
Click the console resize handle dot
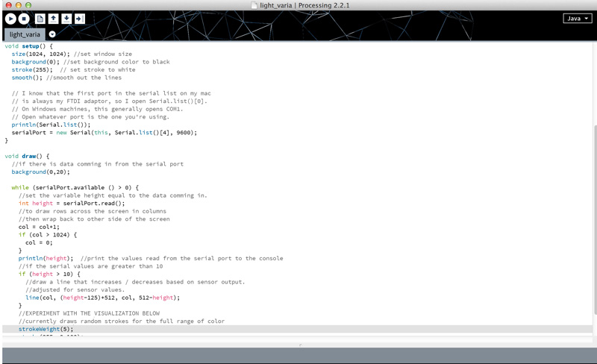pyautogui.click(x=301, y=345)
